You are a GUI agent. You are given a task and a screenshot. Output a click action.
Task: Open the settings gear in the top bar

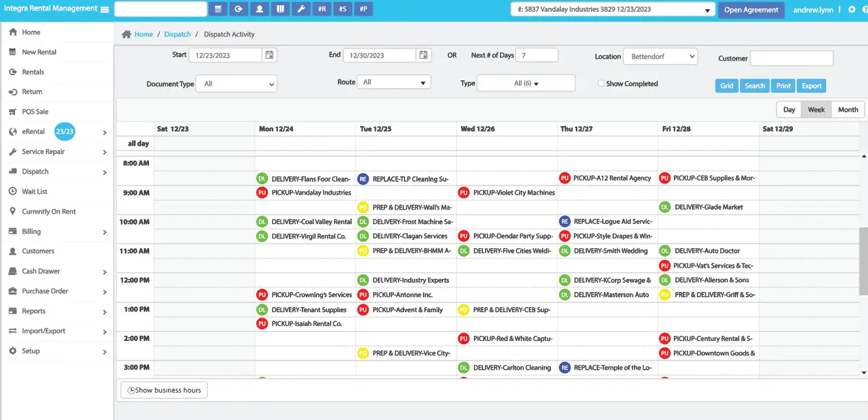852,10
